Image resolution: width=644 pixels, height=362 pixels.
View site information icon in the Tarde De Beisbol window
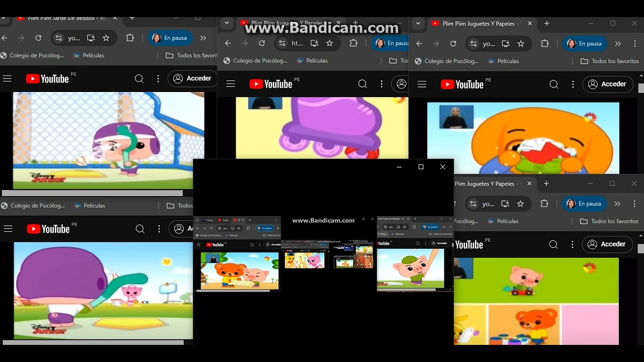[x=59, y=38]
